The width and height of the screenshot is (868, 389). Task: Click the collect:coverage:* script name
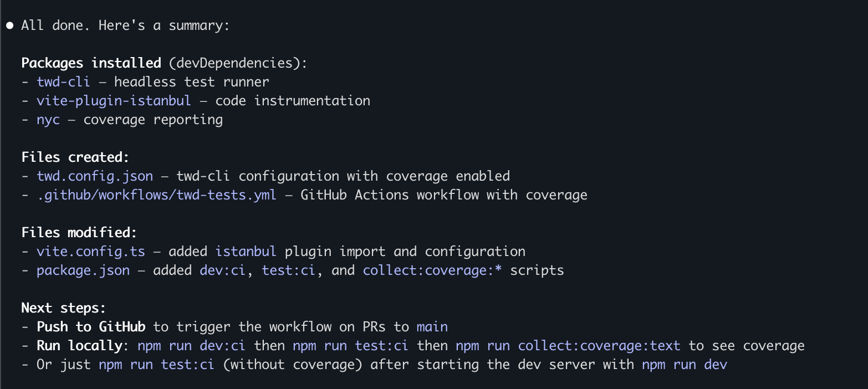pyautogui.click(x=432, y=270)
